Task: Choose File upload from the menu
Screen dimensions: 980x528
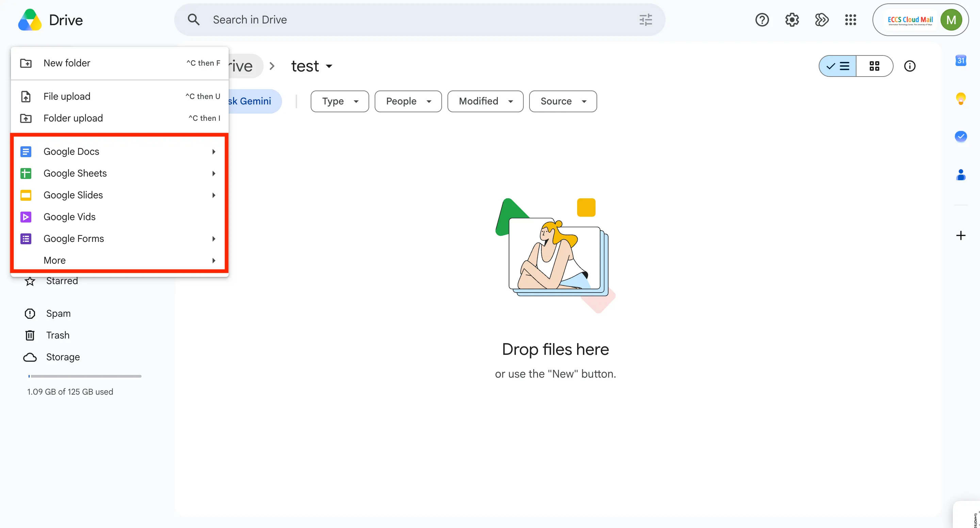Action: (120, 97)
